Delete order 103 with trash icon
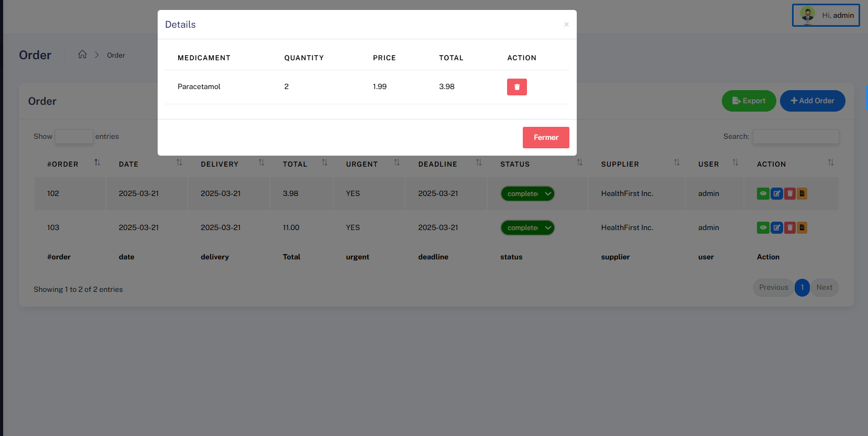This screenshot has width=868, height=436. pos(789,227)
